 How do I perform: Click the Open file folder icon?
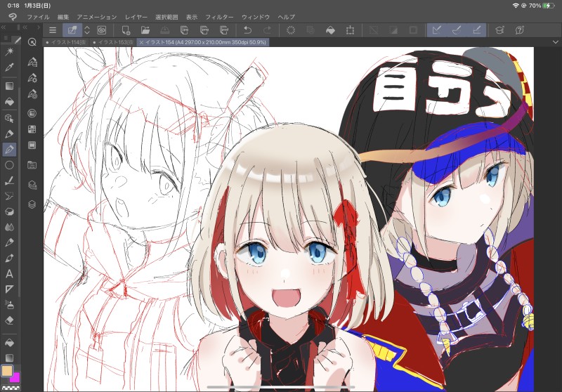(145, 30)
